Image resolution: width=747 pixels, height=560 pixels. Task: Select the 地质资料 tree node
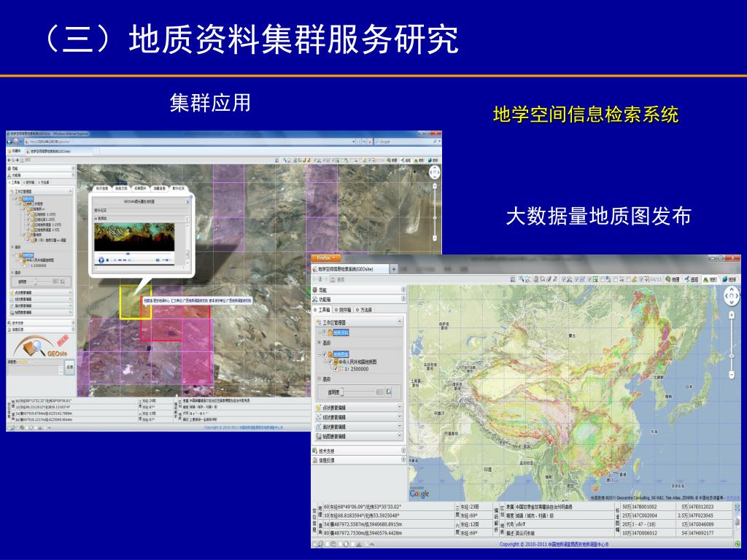341,332
